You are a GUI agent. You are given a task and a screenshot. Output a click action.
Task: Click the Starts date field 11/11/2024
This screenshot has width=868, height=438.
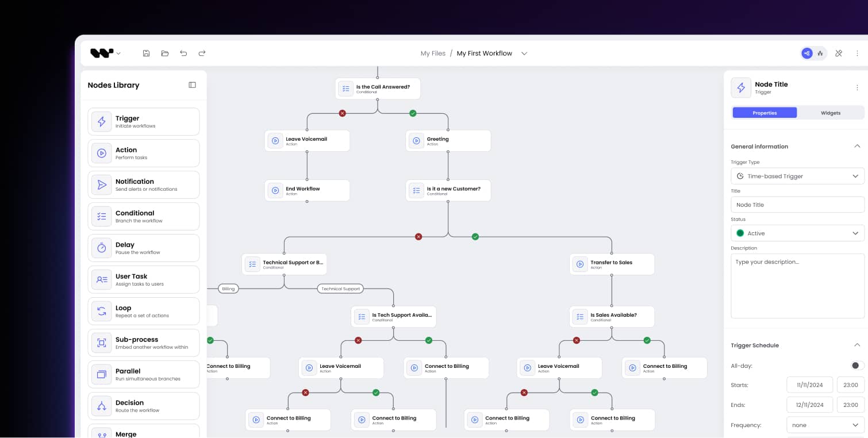pyautogui.click(x=809, y=385)
